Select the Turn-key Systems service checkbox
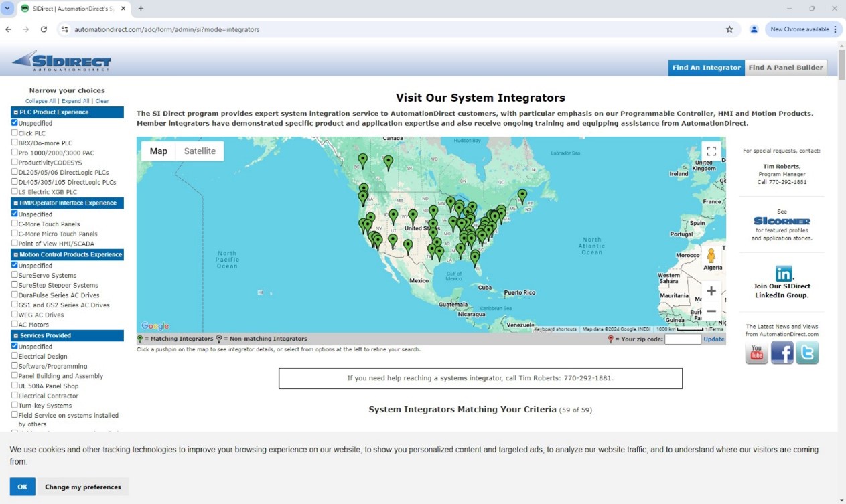846x504 pixels. click(13, 405)
